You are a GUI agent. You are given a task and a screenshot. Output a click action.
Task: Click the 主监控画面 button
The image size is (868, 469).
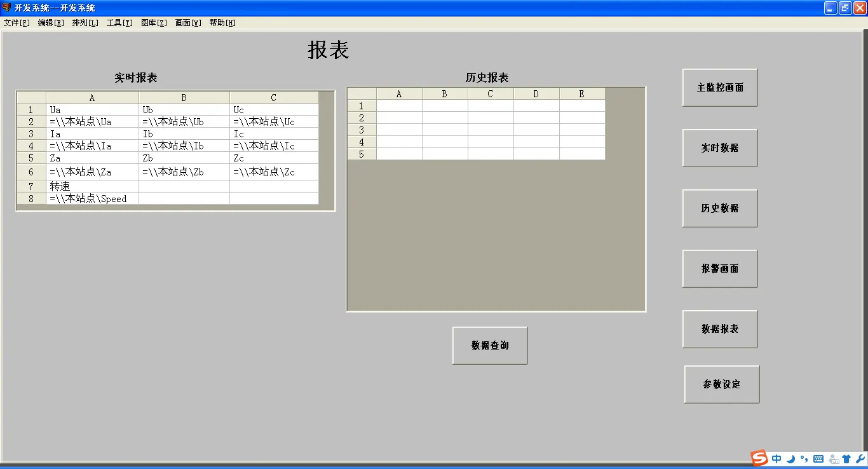click(x=719, y=88)
